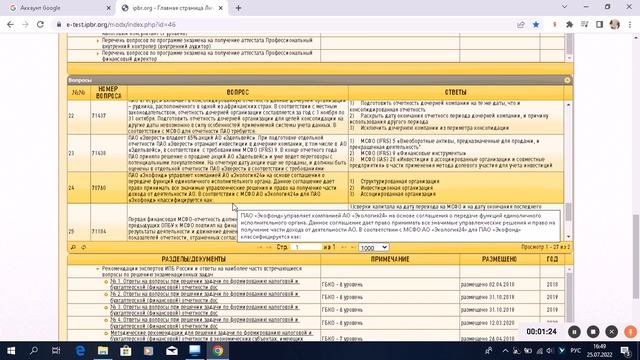Expand Профессиональный финансовый директор questions list
This screenshot has height=360, width=640.
click(98, 53)
